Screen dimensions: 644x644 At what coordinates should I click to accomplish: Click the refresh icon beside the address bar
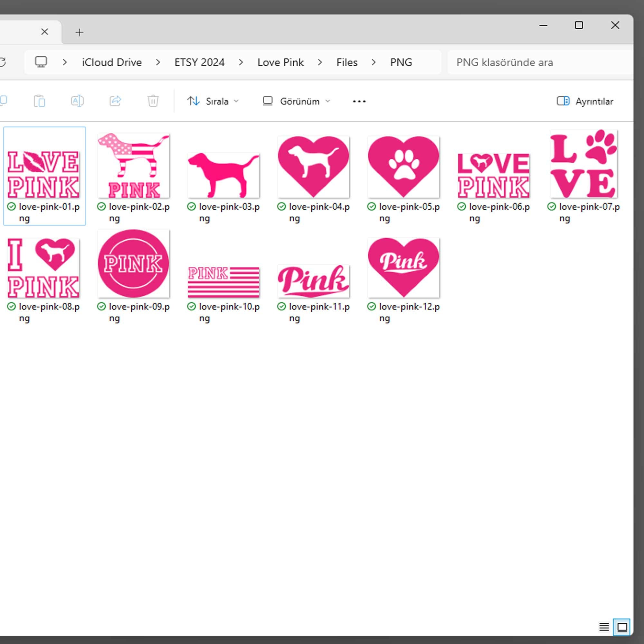(x=3, y=62)
